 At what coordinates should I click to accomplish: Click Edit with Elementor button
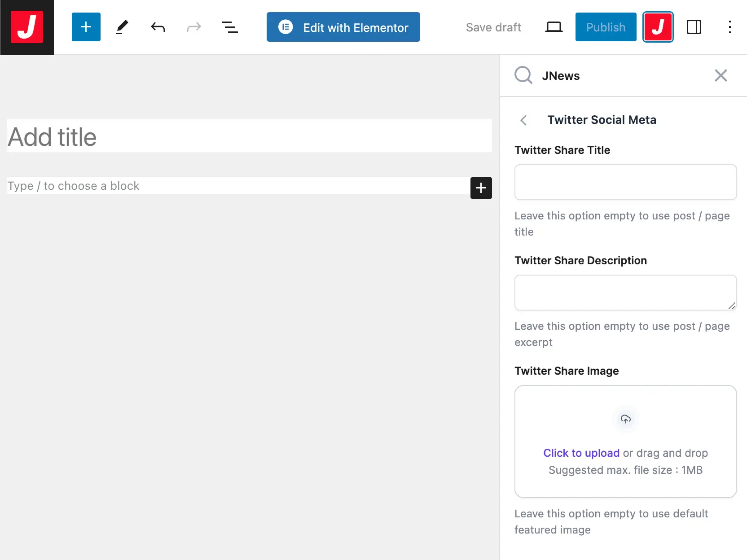(343, 27)
